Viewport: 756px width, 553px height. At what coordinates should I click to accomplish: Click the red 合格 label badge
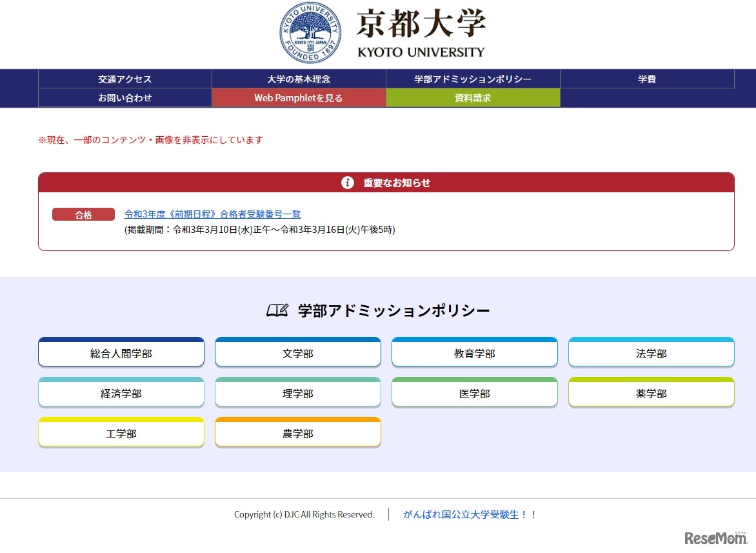point(83,215)
